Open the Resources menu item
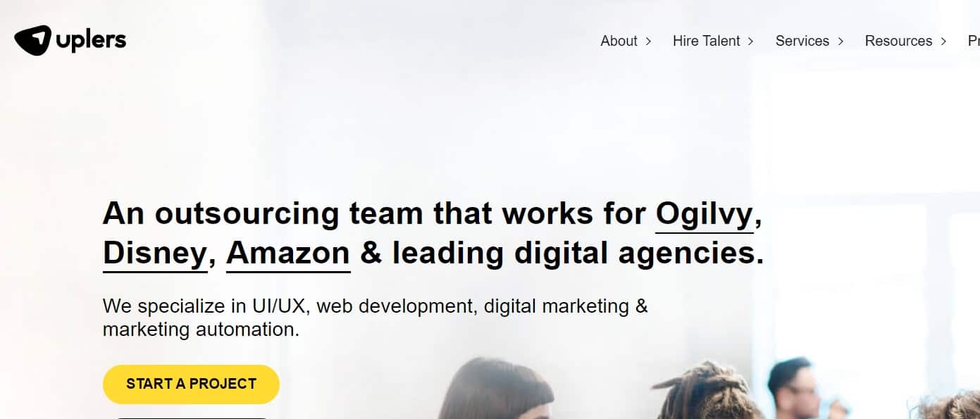The image size is (980, 419). pyautogui.click(x=898, y=41)
